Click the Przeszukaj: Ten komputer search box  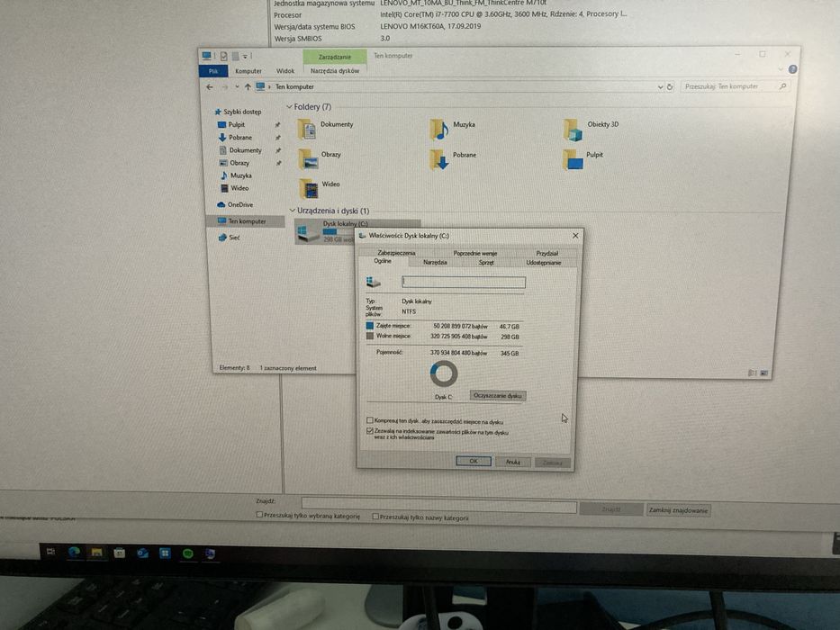(x=736, y=86)
